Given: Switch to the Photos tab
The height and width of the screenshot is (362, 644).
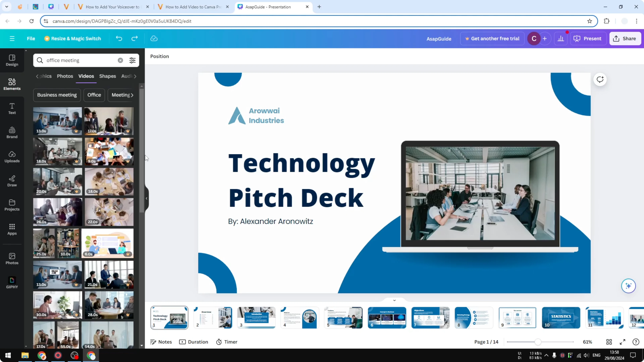Looking at the screenshot, I should pos(65,76).
